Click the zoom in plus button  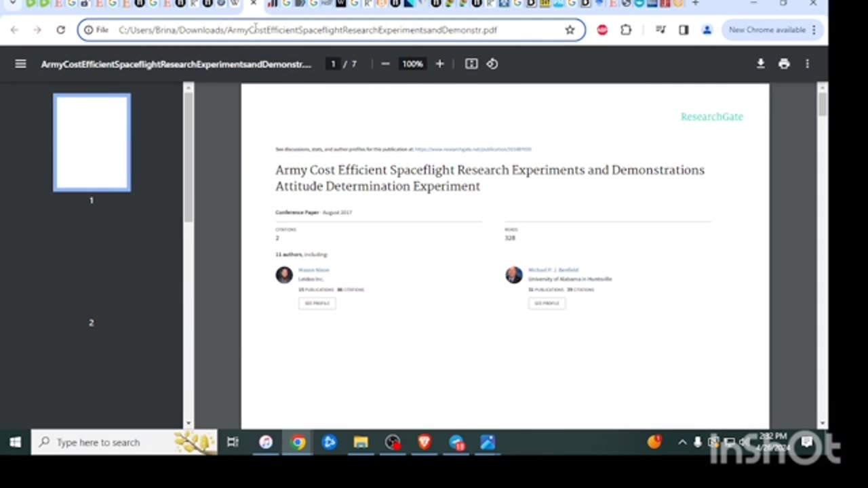coord(439,64)
